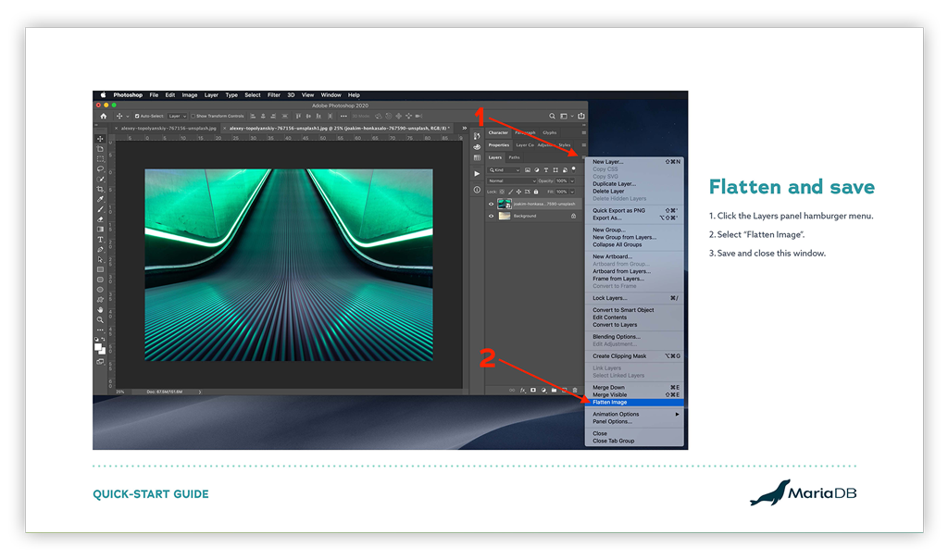Hide the Background layer with eye icon

(492, 216)
